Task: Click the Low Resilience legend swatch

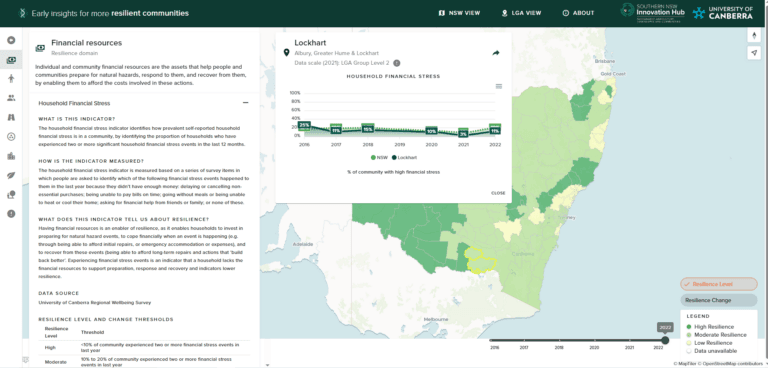Action: click(689, 343)
